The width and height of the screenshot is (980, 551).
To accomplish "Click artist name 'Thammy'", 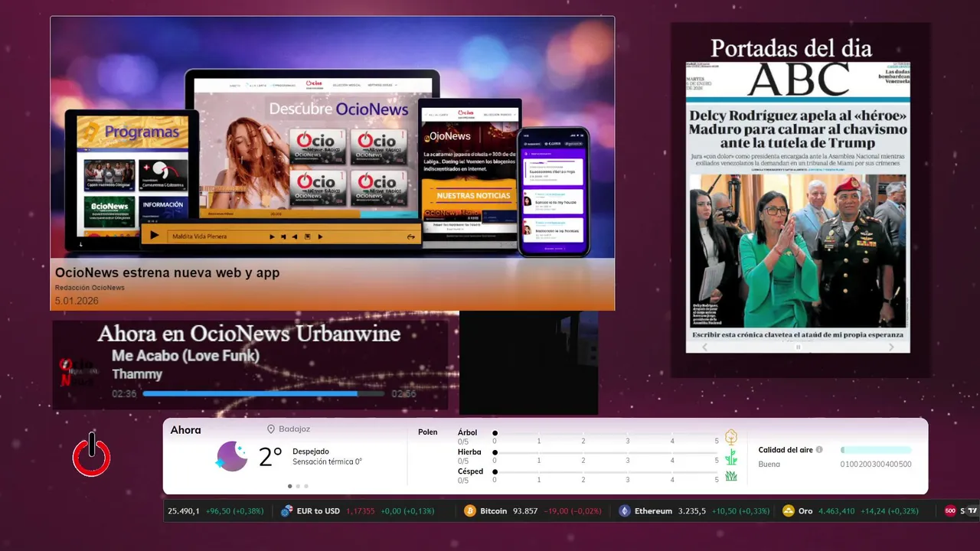I will [137, 374].
